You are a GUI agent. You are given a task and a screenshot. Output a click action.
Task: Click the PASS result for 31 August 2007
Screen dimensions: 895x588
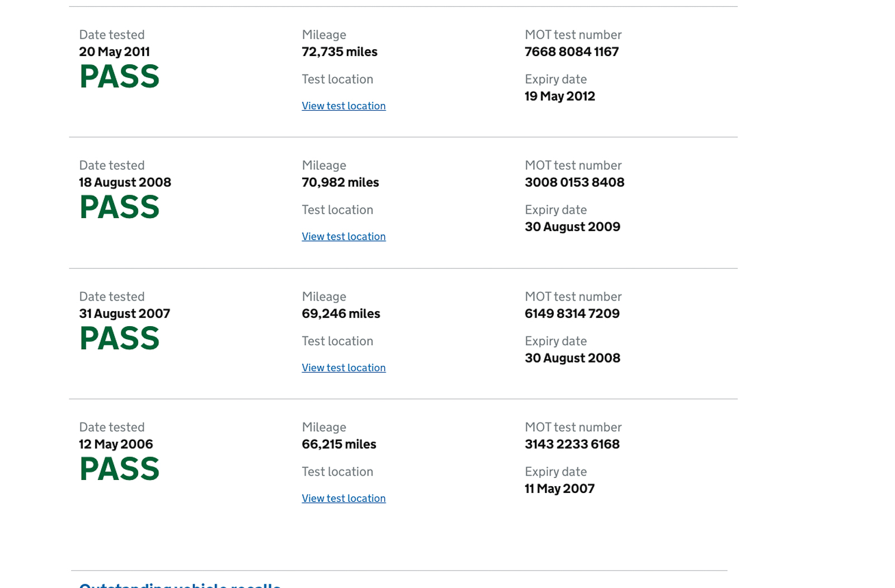pos(119,338)
